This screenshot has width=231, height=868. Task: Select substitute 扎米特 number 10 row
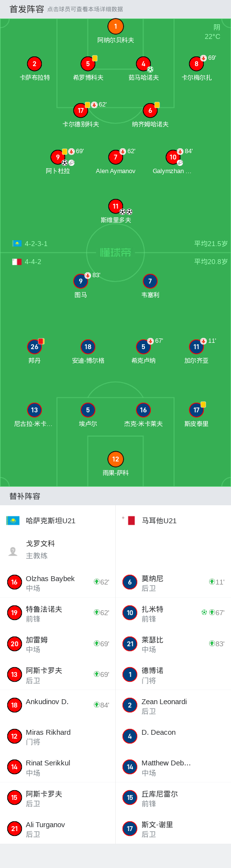(173, 613)
